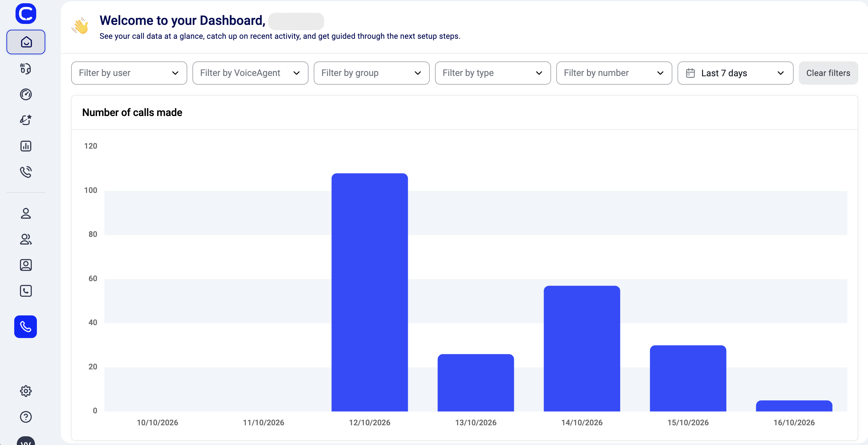Expand the Filter by user dropdown
The image size is (868, 445).
129,73
